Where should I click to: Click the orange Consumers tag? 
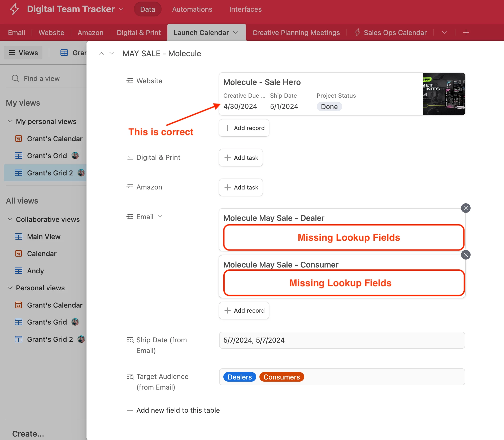[x=282, y=377]
